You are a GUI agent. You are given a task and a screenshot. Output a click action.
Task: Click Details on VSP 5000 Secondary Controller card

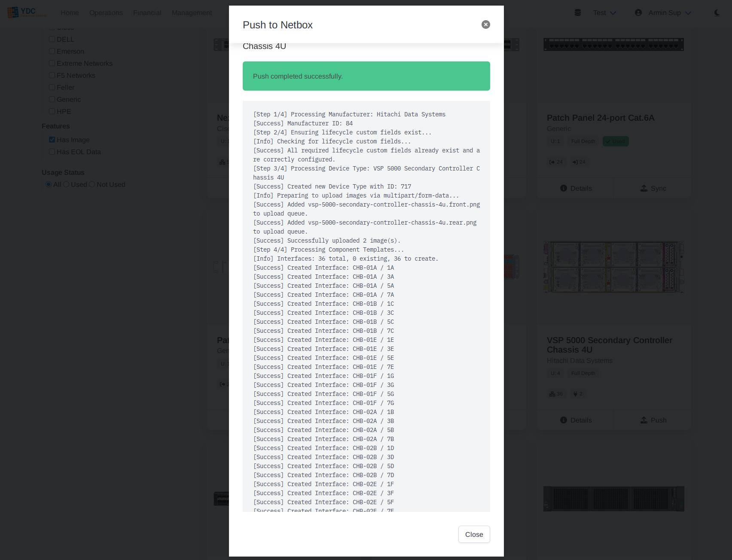[x=576, y=420]
